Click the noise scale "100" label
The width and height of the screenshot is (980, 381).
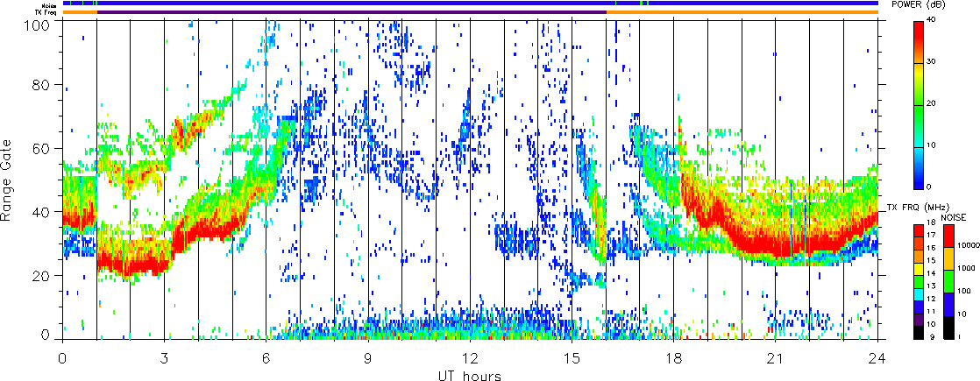(x=963, y=292)
